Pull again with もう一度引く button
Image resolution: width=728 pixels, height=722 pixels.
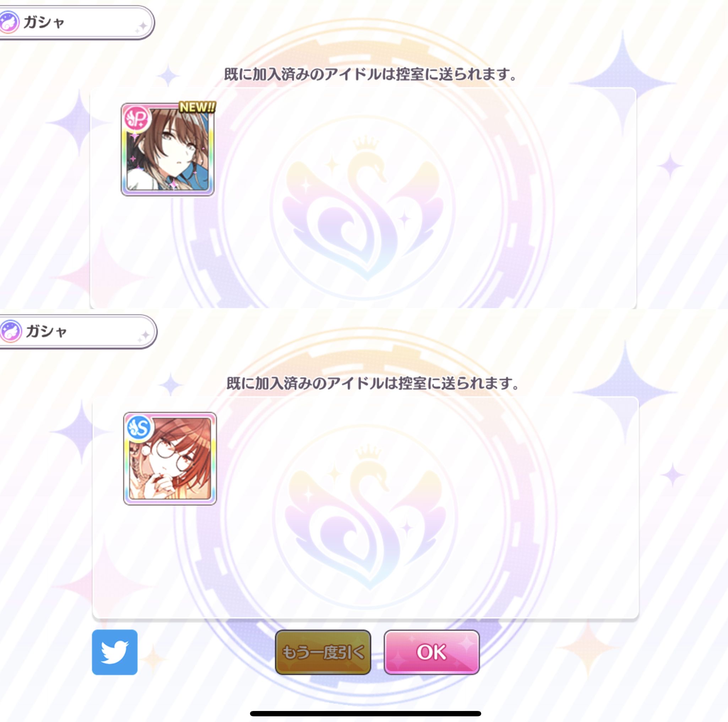(x=323, y=652)
